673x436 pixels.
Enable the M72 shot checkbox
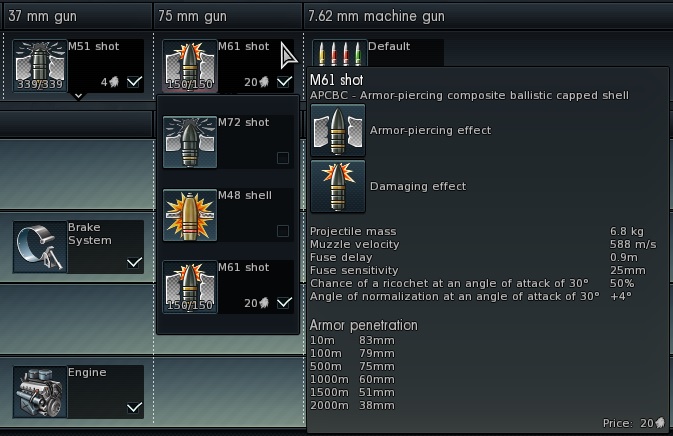coord(283,158)
